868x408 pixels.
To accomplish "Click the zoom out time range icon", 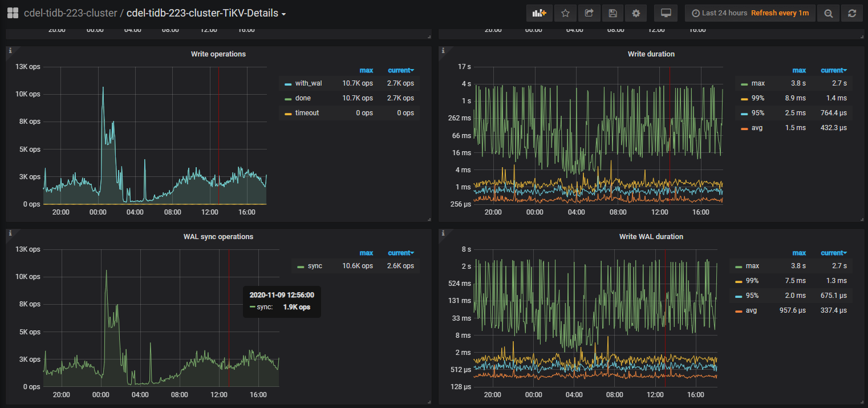I will coord(828,13).
